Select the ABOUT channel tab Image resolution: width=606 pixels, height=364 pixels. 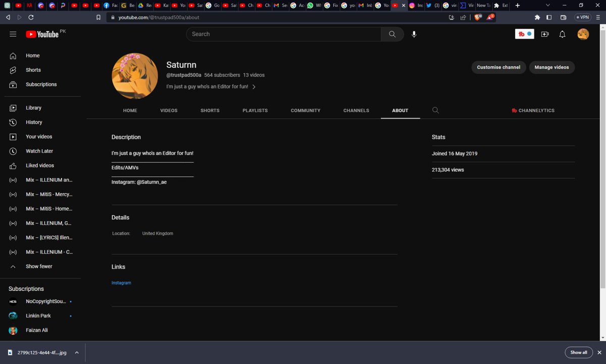point(400,111)
